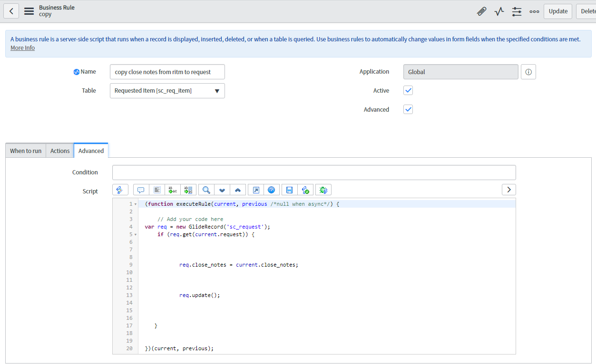Uncheck the Active checkbox

click(408, 91)
